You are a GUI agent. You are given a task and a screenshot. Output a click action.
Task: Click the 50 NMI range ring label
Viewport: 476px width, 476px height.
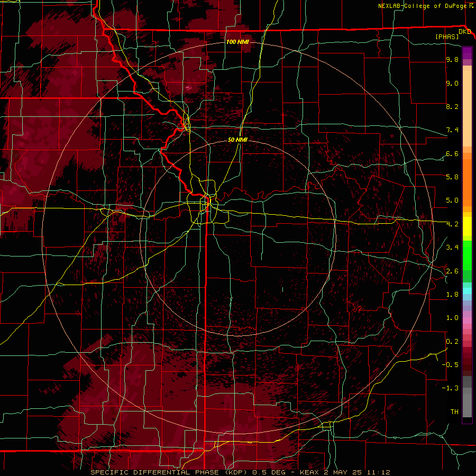(237, 140)
